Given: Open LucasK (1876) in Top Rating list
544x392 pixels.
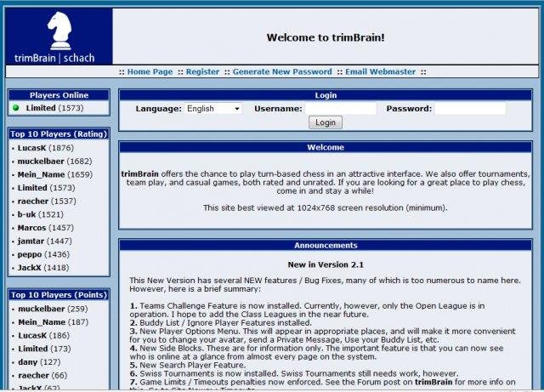Looking at the screenshot, I should pos(46,148).
